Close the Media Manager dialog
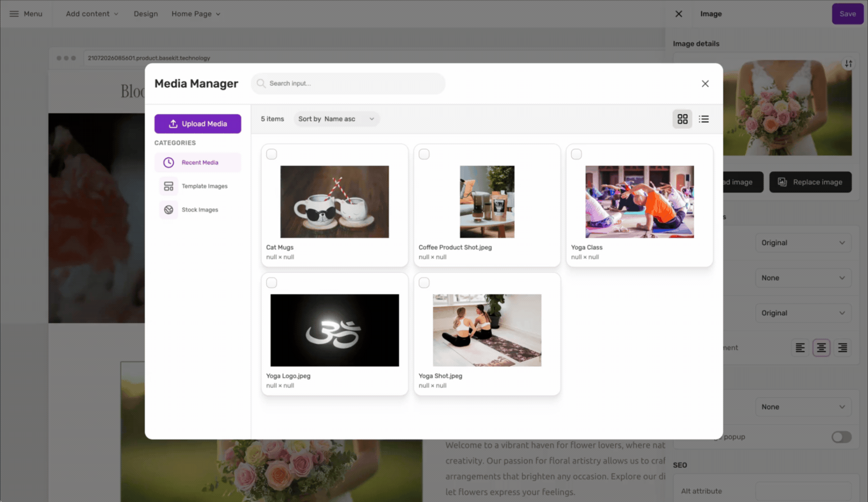 pos(705,84)
